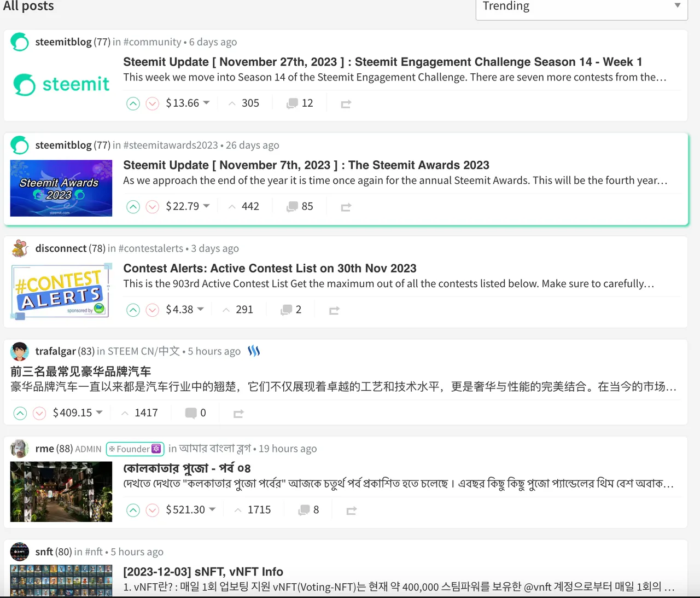Open the #steemitawards2023 tag

click(x=171, y=146)
